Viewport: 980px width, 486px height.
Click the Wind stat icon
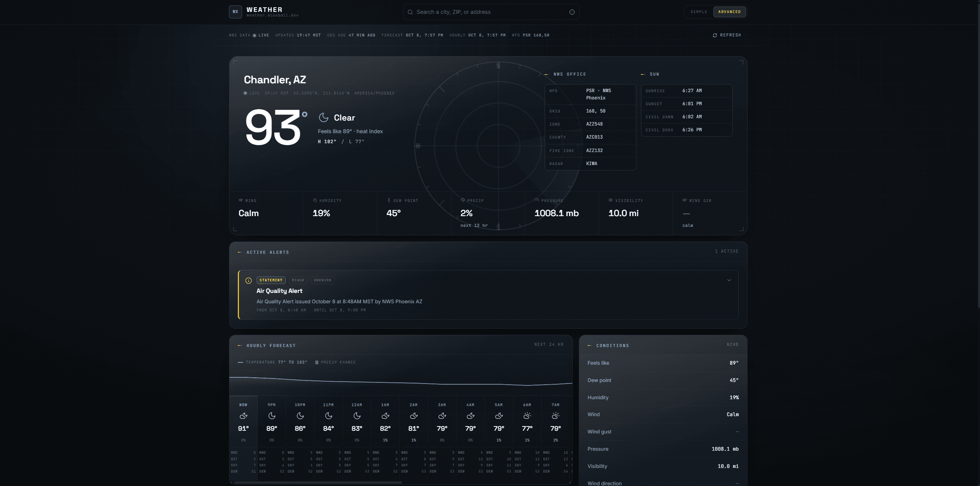(x=241, y=200)
